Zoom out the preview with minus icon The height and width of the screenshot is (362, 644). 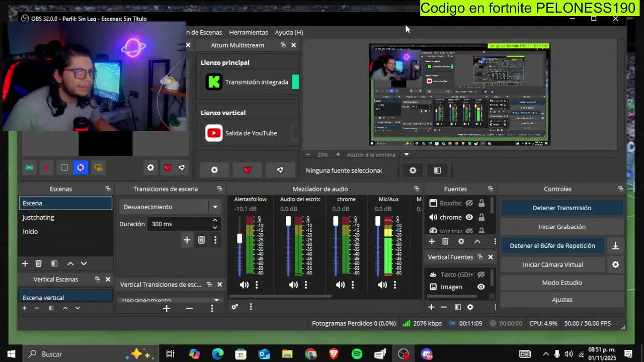point(308,154)
